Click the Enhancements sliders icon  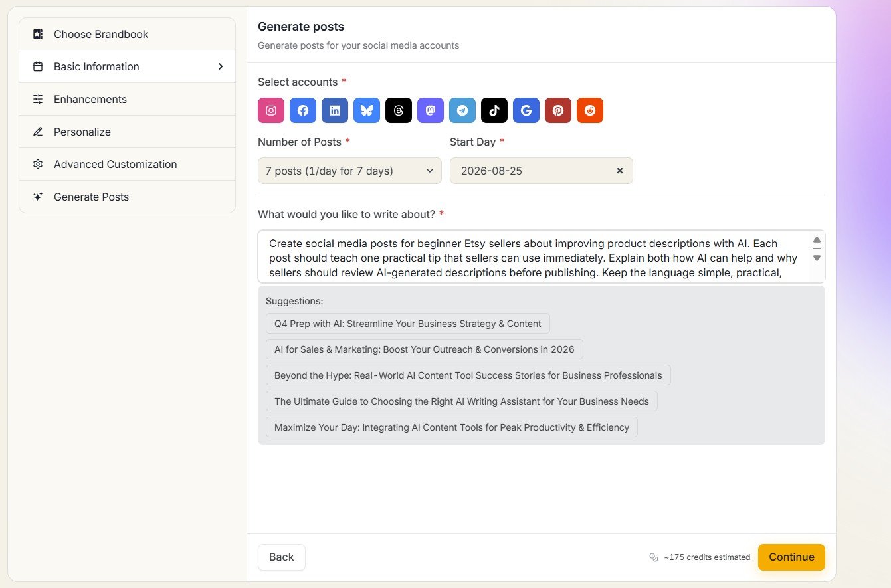click(x=38, y=99)
